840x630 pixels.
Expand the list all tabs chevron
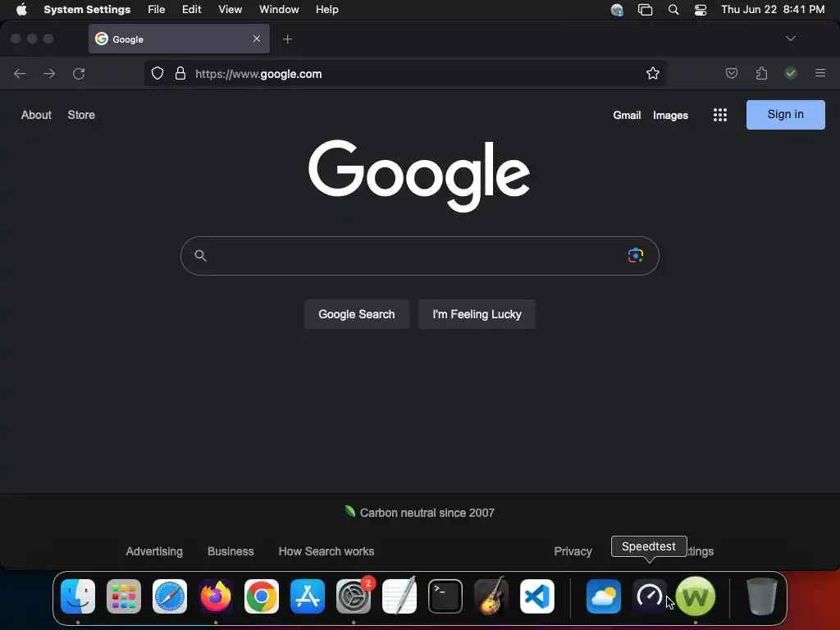(x=791, y=39)
